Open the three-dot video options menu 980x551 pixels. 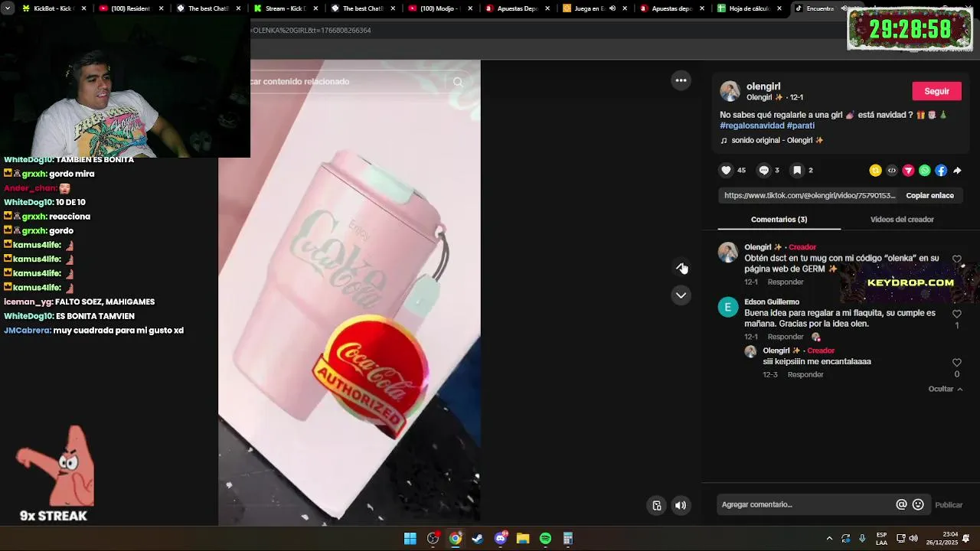[681, 80]
